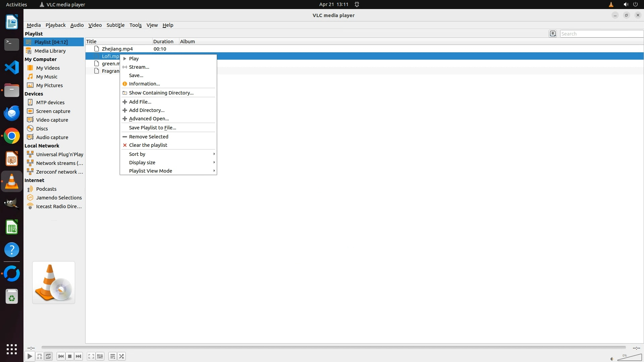Click the volume slider
Screen dimensions: 644x362
(629, 358)
